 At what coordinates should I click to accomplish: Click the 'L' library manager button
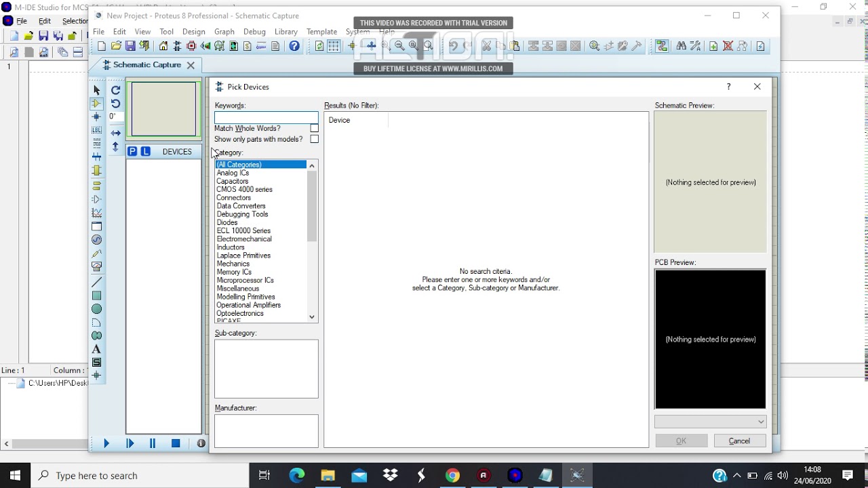[145, 152]
